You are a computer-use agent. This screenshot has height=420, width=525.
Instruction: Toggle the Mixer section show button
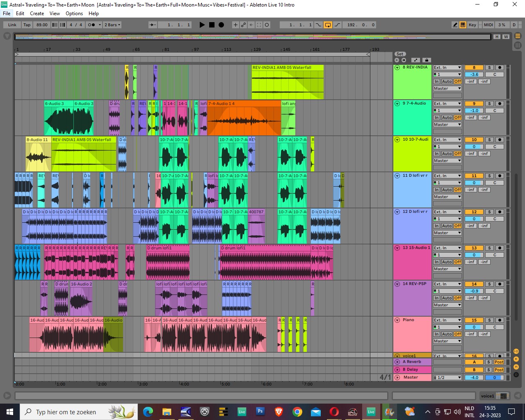coord(516,367)
